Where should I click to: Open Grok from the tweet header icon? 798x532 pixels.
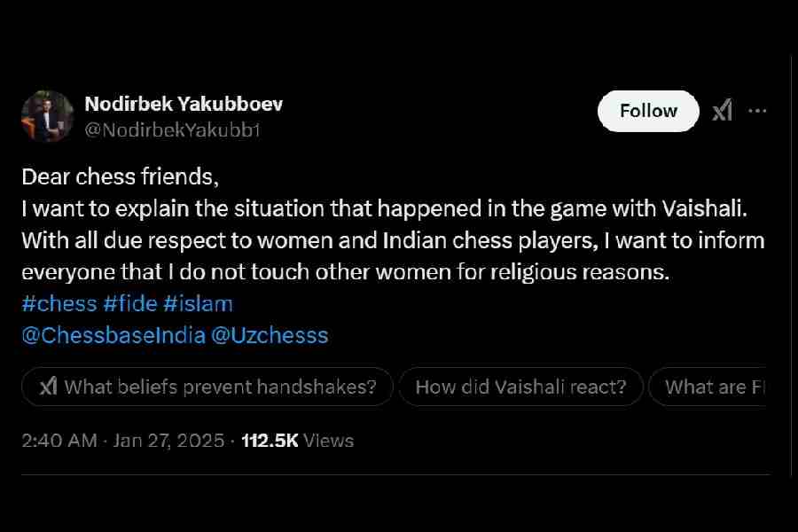(x=723, y=111)
